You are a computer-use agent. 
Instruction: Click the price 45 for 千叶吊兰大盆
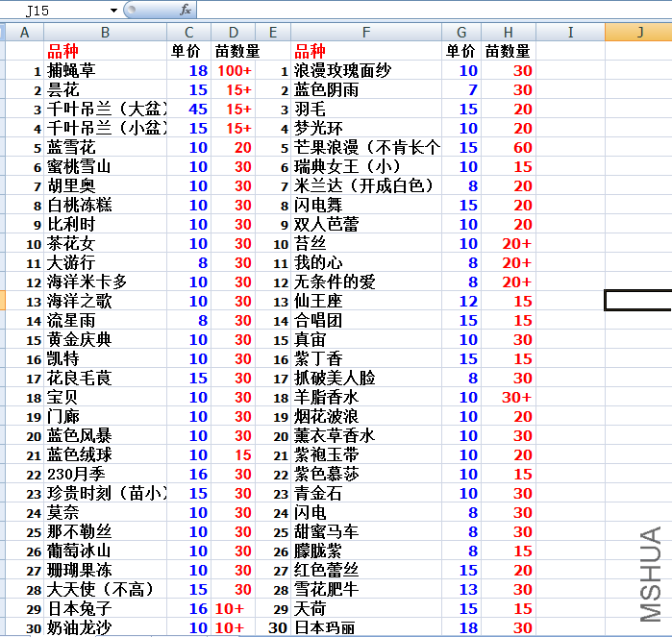(188, 109)
